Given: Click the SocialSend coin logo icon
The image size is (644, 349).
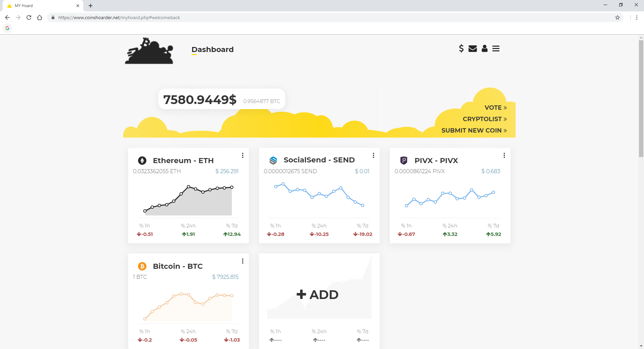Looking at the screenshot, I should (x=273, y=160).
